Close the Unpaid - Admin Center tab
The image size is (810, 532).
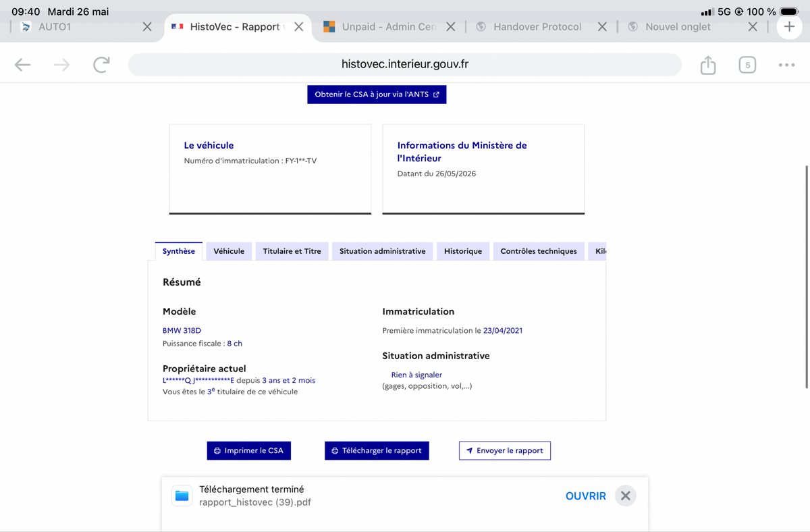[x=450, y=27]
